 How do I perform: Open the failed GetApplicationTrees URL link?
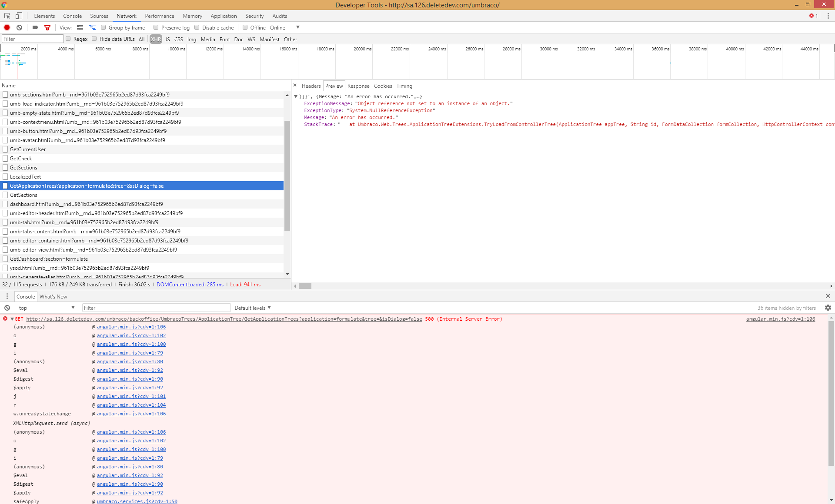click(x=224, y=319)
